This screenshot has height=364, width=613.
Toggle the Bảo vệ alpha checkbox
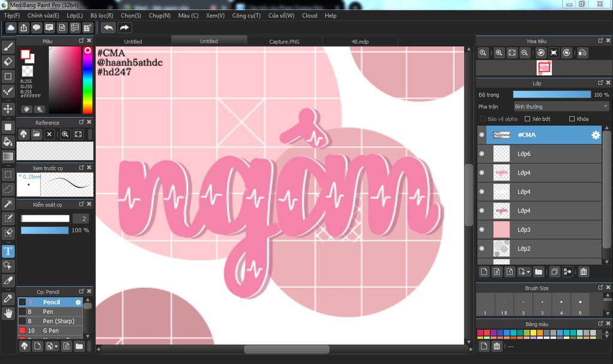(483, 119)
